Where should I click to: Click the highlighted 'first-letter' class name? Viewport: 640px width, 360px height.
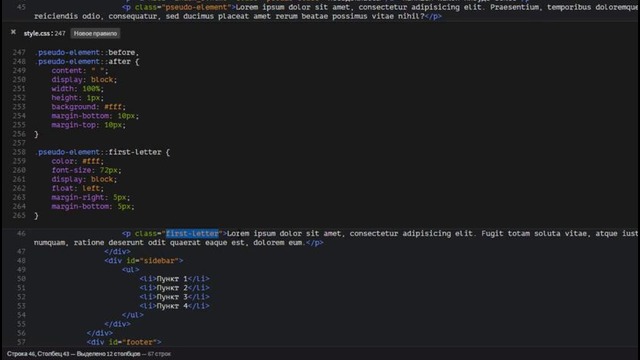click(x=192, y=233)
